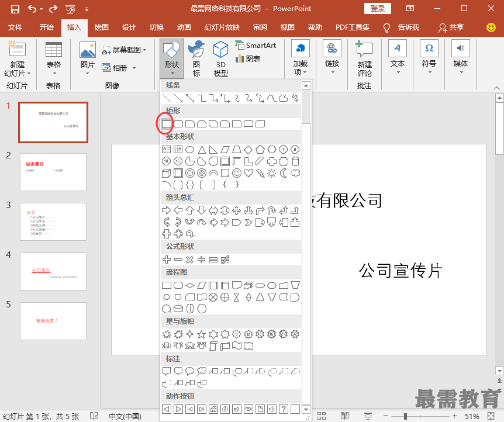Click shapes gallery scroll-down arrow

[x=306, y=410]
